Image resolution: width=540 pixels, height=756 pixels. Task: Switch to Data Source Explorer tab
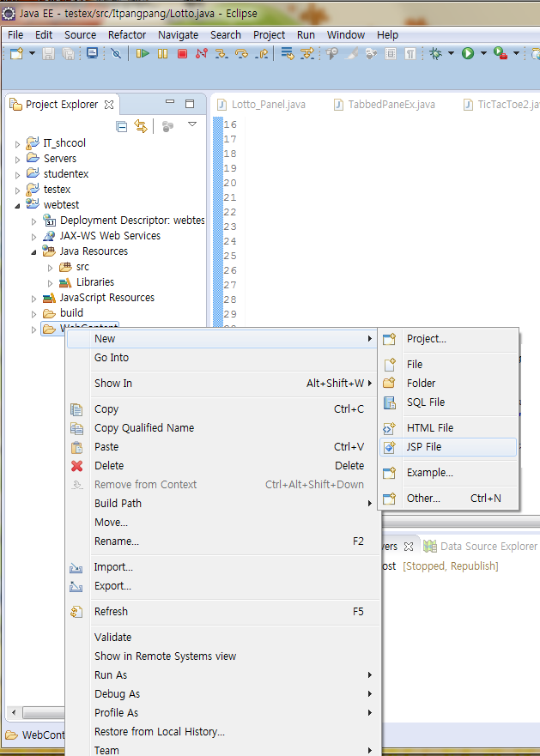click(x=480, y=547)
